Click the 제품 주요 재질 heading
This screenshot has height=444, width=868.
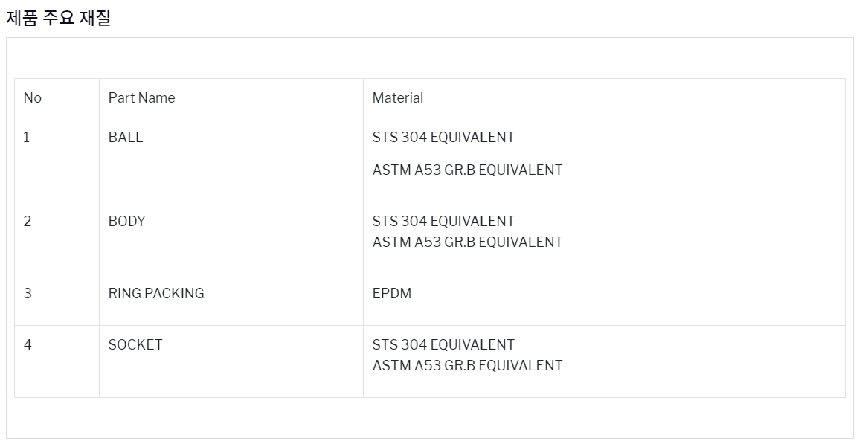(58, 18)
